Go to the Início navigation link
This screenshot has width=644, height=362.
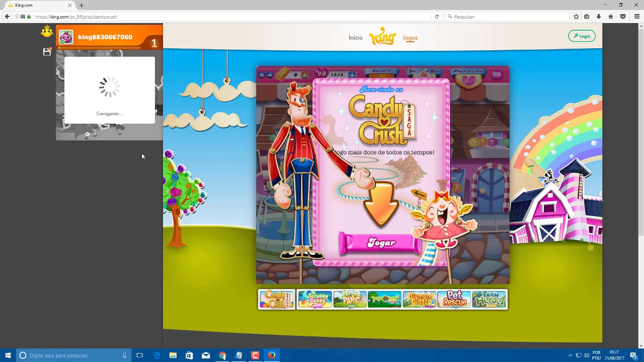pos(355,38)
